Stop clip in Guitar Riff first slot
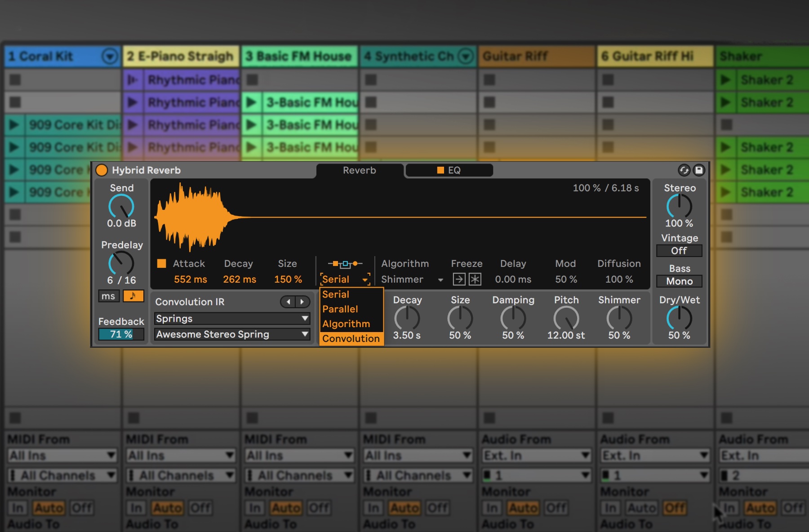 point(489,80)
